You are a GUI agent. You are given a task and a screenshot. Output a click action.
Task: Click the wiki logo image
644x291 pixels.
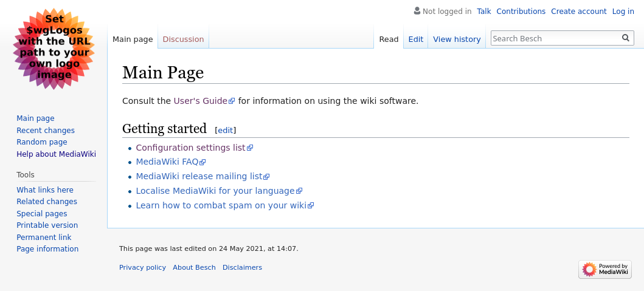click(x=54, y=49)
